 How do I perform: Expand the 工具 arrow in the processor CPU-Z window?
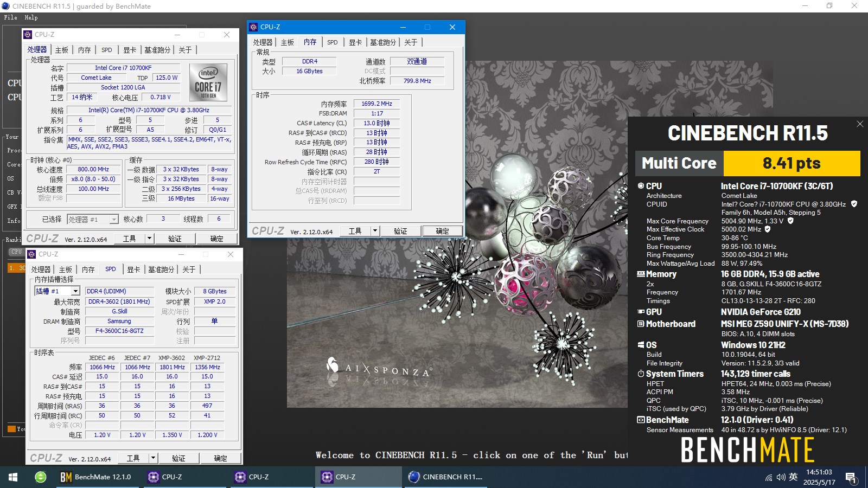tap(150, 239)
